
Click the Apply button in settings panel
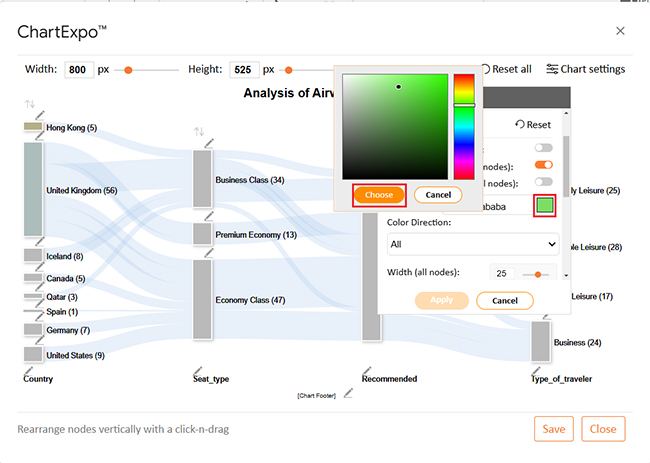[x=441, y=301]
